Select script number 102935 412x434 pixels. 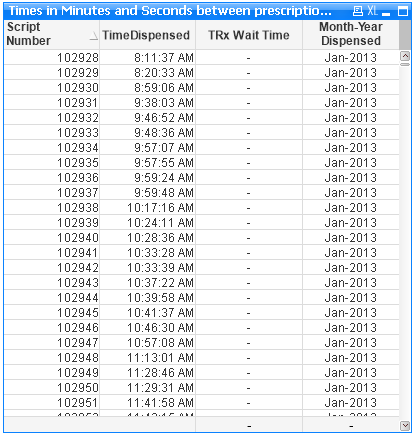[x=78, y=163]
